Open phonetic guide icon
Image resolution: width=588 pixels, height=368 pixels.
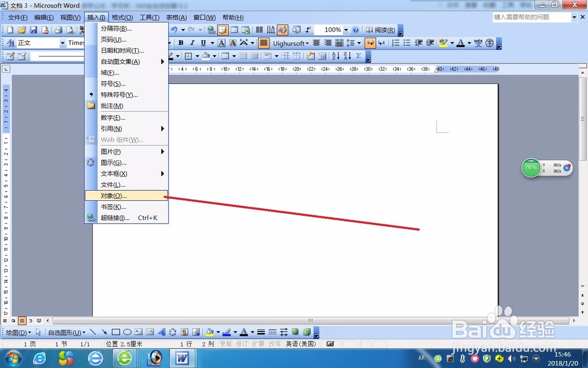point(477,43)
